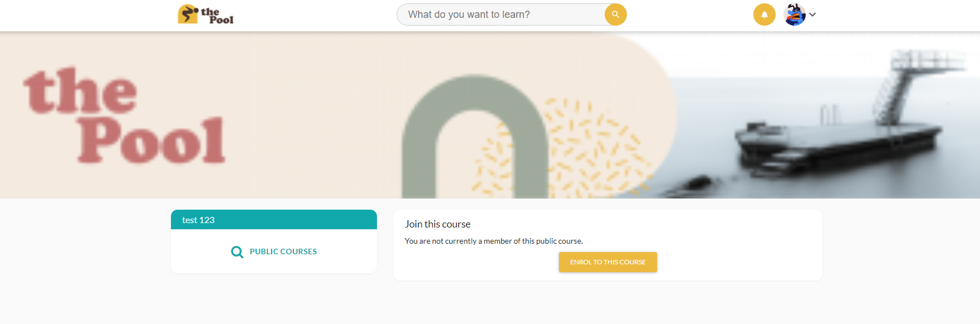Click the user profile avatar
980x324 pixels.
point(795,14)
